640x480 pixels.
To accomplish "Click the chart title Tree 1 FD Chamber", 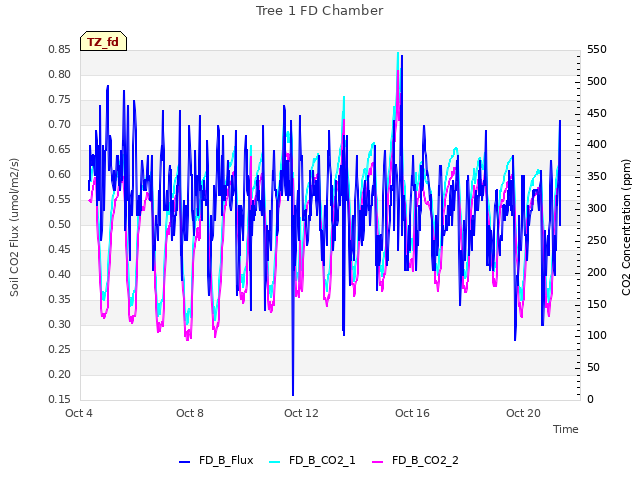I will coord(320,11).
